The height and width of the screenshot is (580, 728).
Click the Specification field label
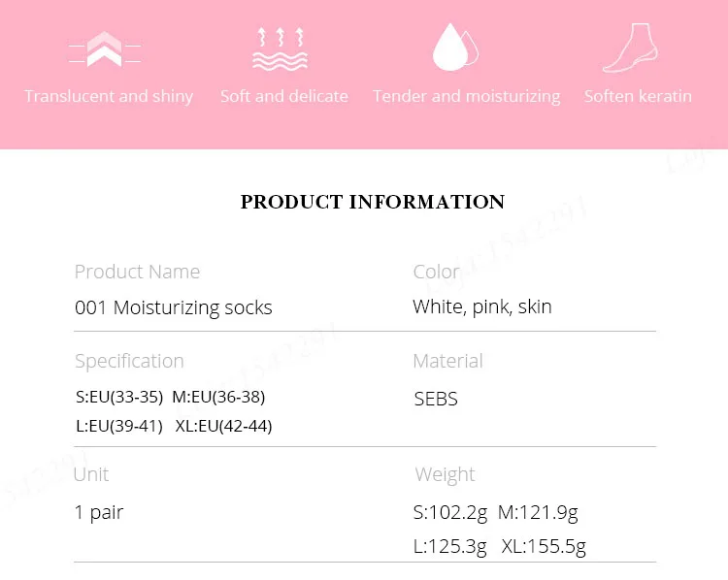pyautogui.click(x=129, y=361)
